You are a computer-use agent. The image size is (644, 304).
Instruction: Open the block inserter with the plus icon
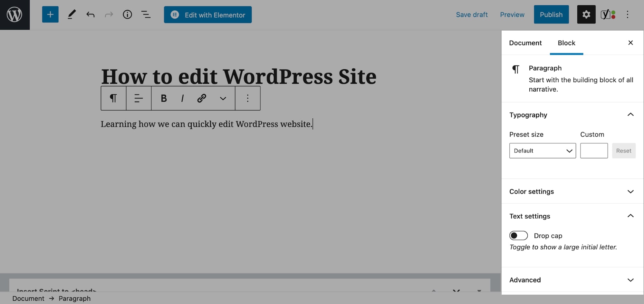coord(50,14)
